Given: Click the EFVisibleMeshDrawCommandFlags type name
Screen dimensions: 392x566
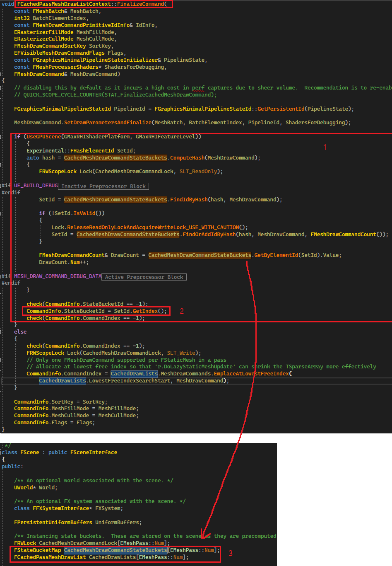Looking at the screenshot, I should coord(59,53).
